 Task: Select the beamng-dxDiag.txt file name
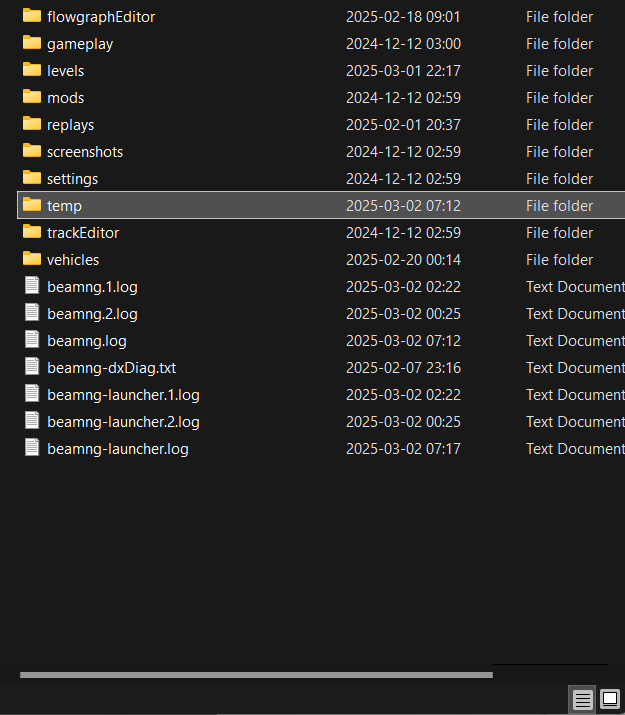(112, 368)
